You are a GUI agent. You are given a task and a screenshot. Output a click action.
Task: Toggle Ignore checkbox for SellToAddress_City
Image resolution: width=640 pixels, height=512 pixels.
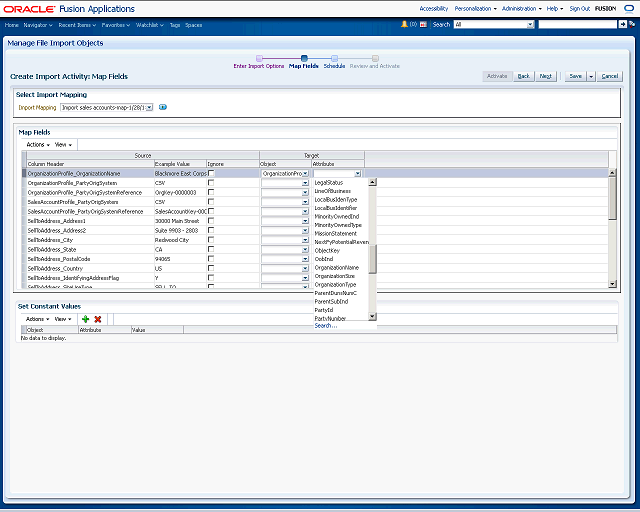pos(211,240)
